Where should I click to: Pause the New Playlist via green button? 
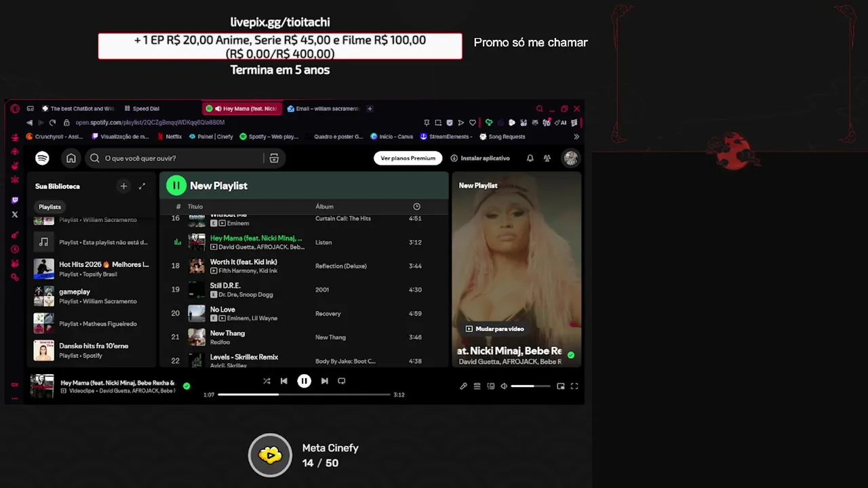(176, 185)
